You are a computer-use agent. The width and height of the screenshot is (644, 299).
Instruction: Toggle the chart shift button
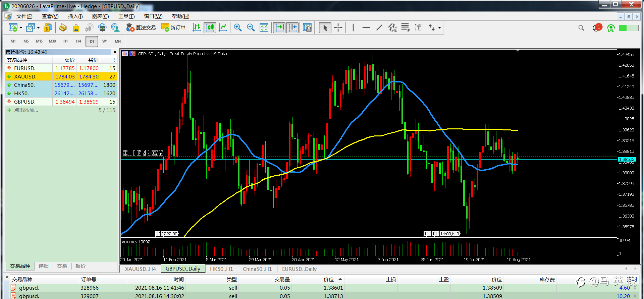coord(292,28)
